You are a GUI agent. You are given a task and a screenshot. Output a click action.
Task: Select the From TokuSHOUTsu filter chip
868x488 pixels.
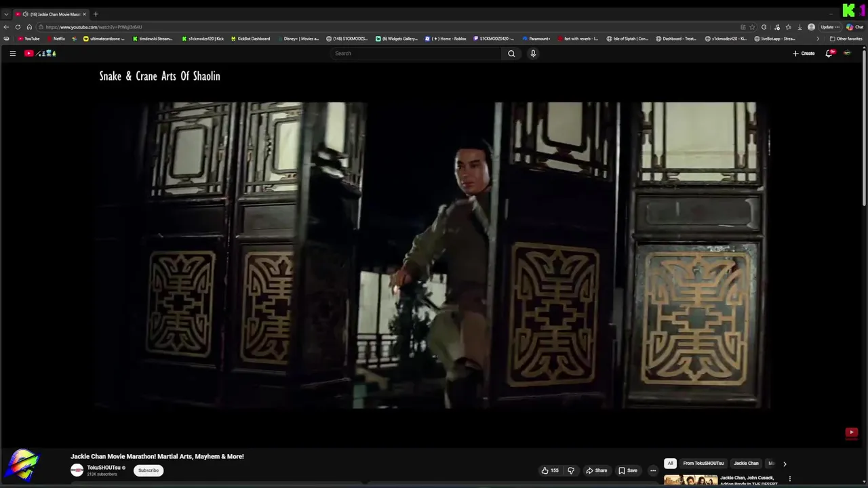pos(703,464)
